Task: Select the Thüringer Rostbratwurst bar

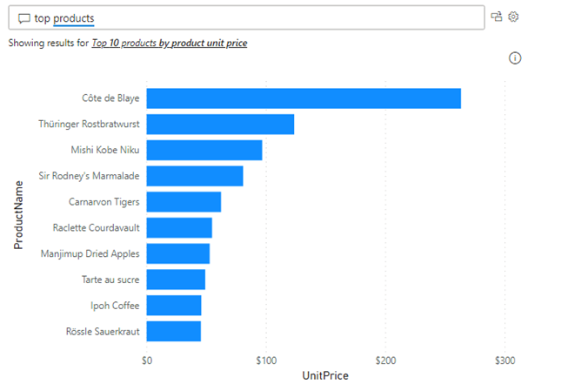Action: click(x=220, y=125)
